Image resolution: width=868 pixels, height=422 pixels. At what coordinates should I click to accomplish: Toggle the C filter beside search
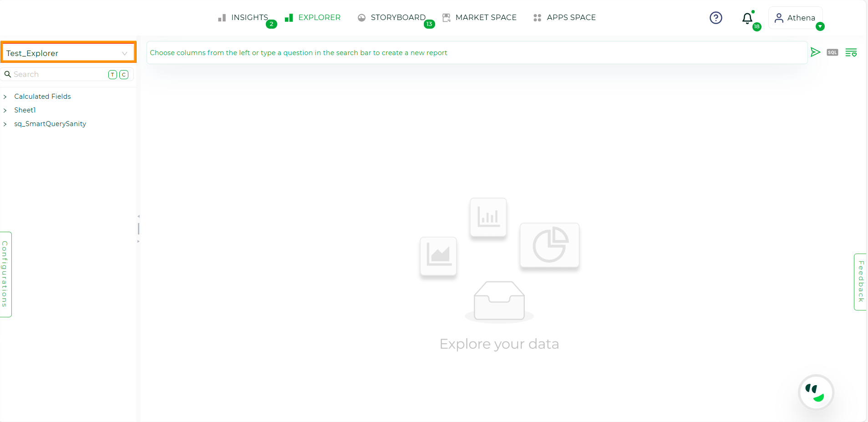pos(123,74)
